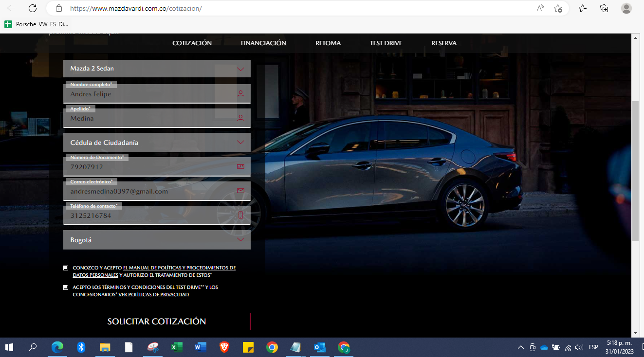Open Outlook from taskbar
The width and height of the screenshot is (644, 357).
[x=320, y=347]
